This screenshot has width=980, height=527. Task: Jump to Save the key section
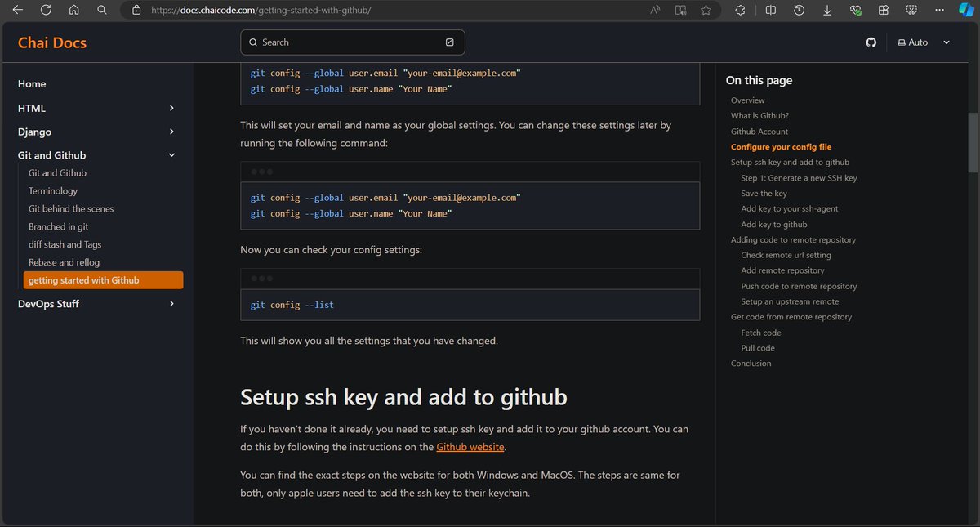(764, 194)
